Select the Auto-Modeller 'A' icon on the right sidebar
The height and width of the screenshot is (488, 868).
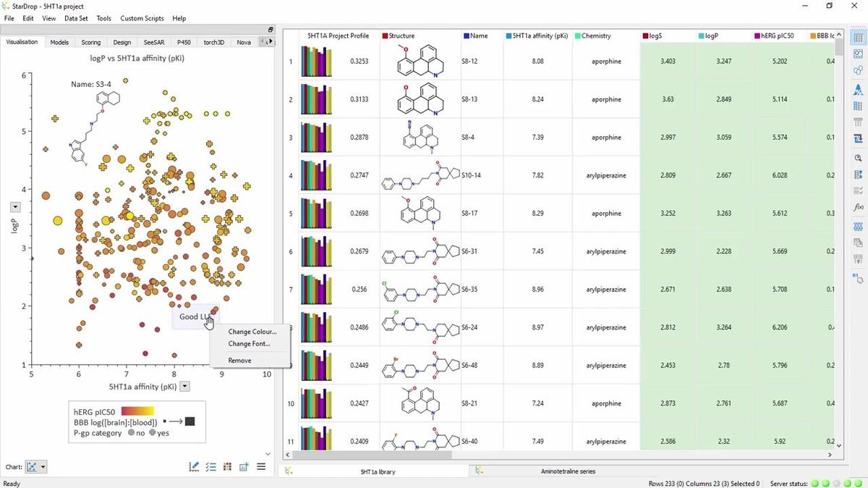click(x=858, y=89)
